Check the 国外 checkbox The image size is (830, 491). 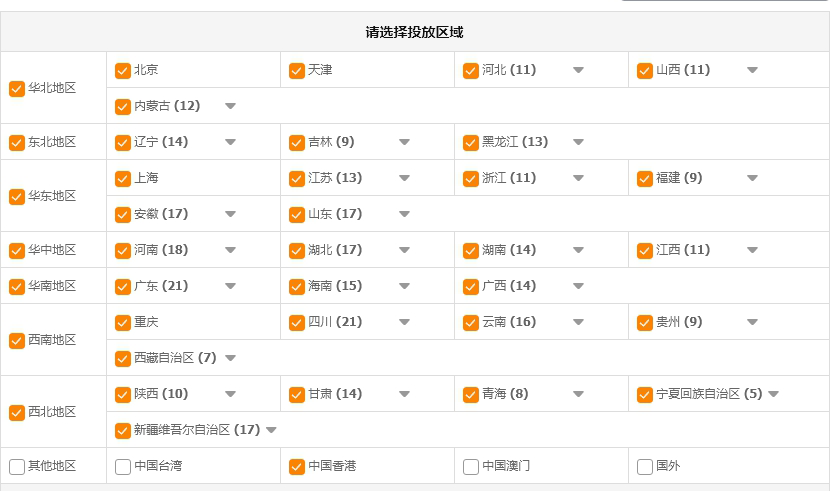pos(645,467)
